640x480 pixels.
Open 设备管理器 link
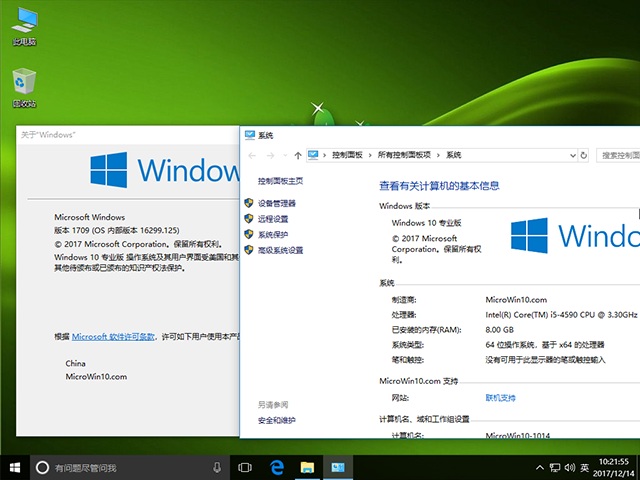[277, 203]
